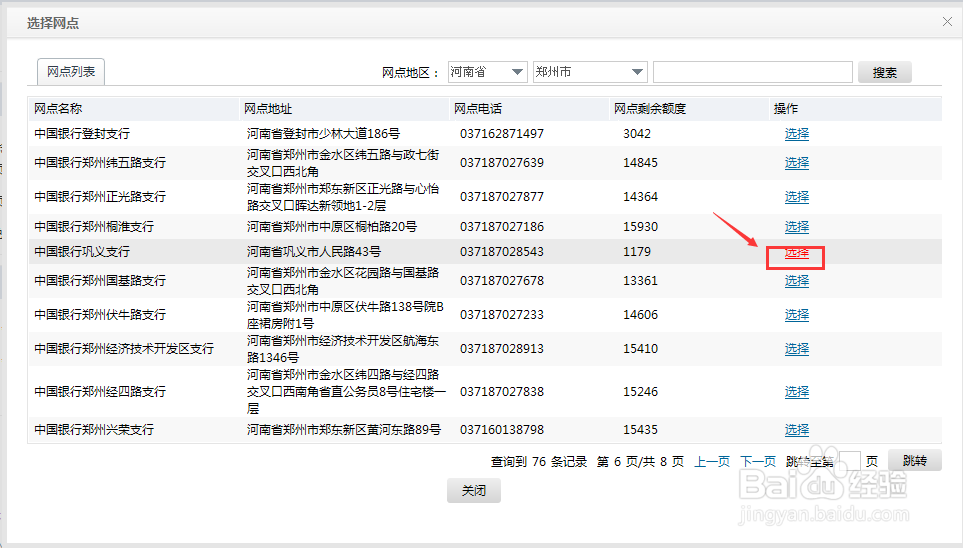This screenshot has width=963, height=548.
Task: Click address 河南省郑州市郑东新区黄河东路89号
Action: 344,429
